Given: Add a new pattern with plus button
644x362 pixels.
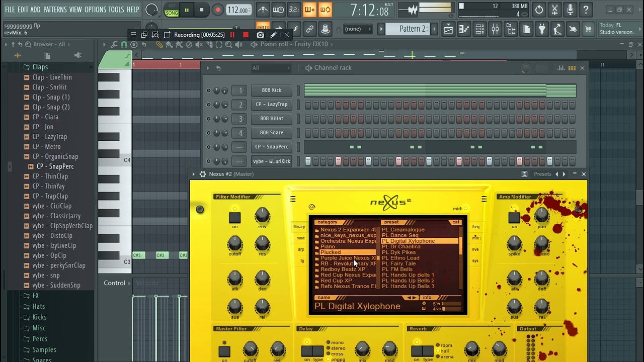Looking at the screenshot, I should click(434, 29).
